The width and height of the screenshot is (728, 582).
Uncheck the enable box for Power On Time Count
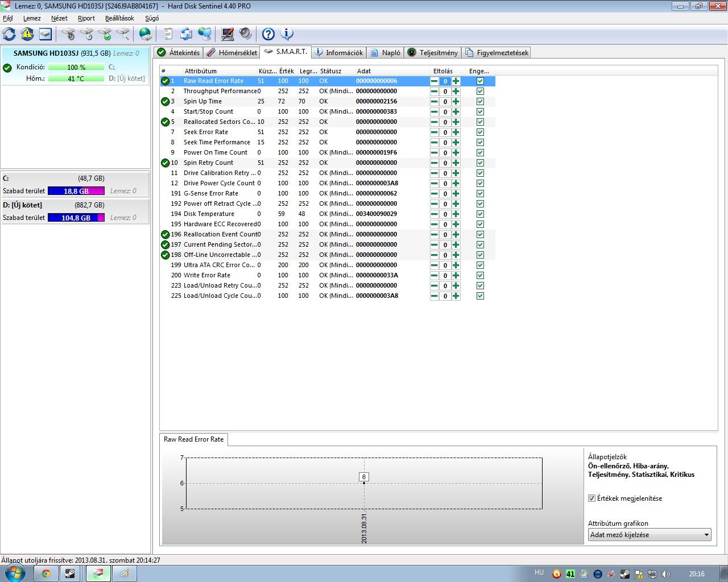point(480,153)
